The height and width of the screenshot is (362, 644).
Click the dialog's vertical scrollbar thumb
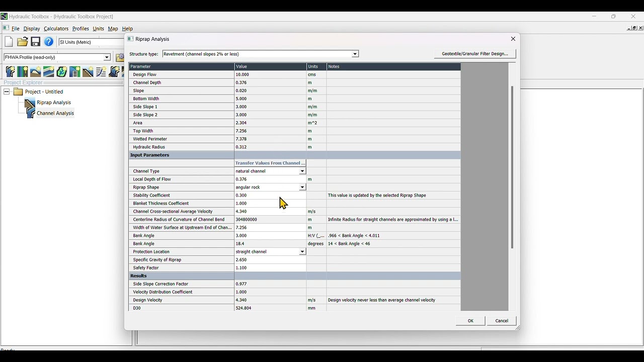pos(512,167)
